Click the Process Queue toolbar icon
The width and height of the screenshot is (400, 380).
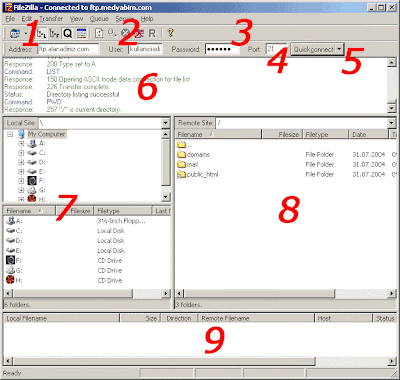112,33
